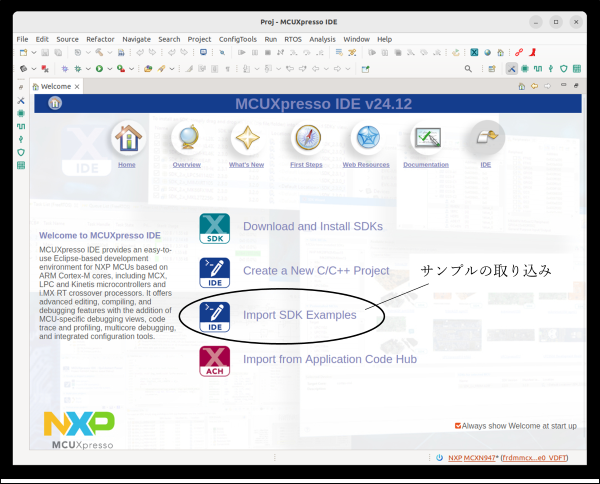600x484 pixels.
Task: Open the Analysis menu
Action: (322, 39)
